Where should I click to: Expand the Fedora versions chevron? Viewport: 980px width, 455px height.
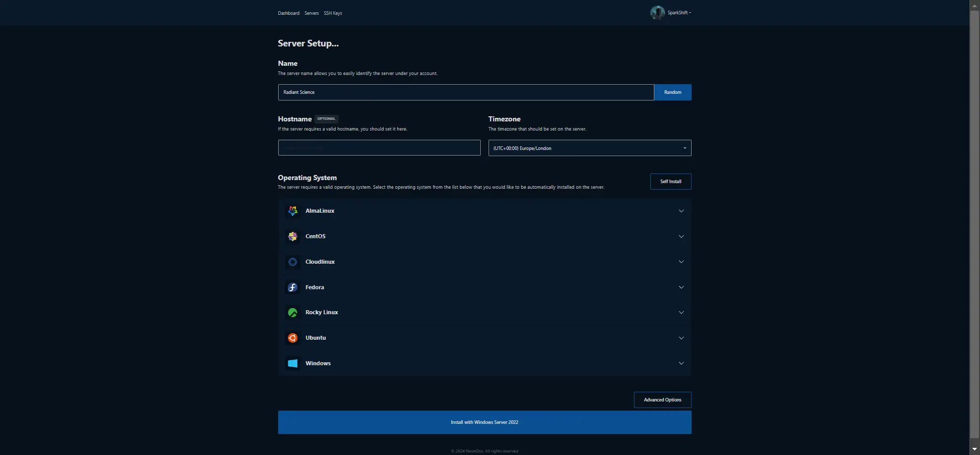coord(681,288)
